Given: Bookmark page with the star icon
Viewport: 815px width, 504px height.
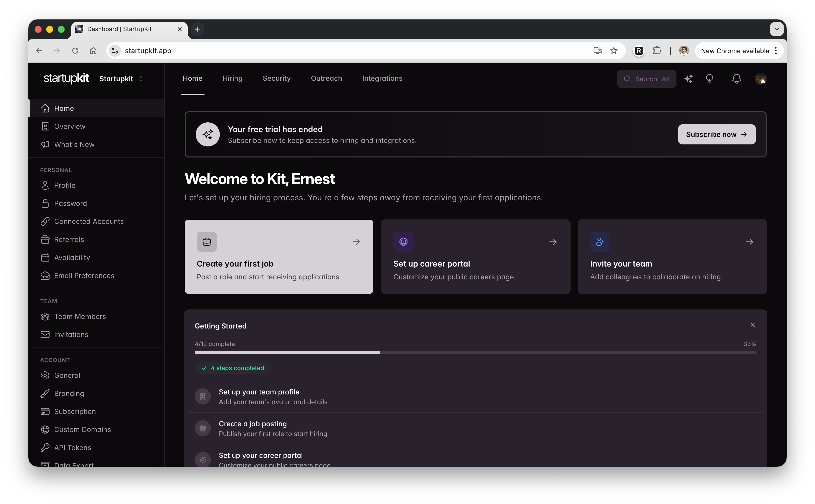Looking at the screenshot, I should coord(614,51).
